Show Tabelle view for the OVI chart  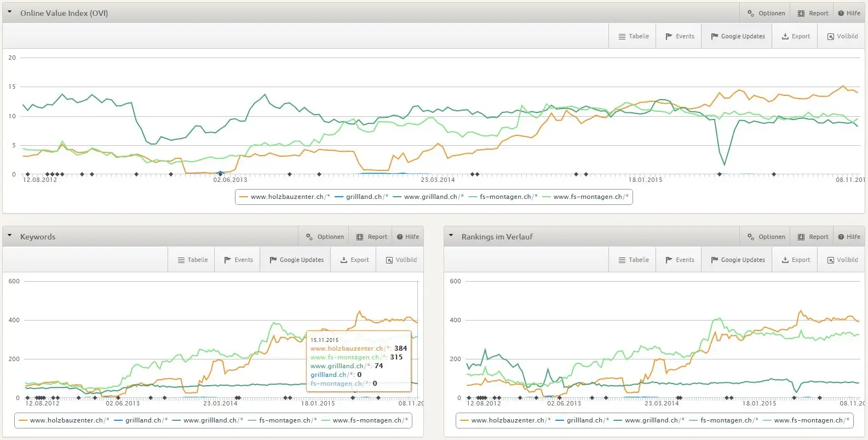(634, 36)
